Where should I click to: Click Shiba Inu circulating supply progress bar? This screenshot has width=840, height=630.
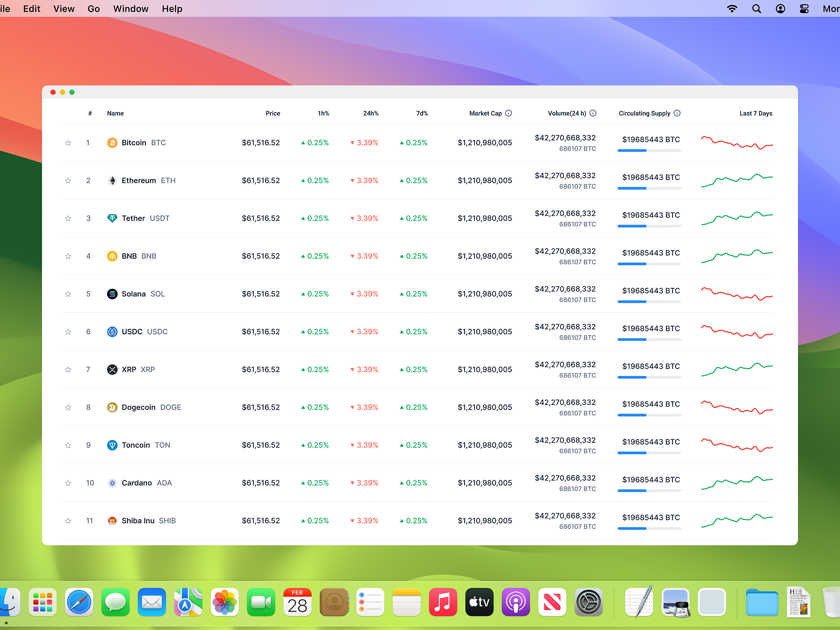(649, 529)
